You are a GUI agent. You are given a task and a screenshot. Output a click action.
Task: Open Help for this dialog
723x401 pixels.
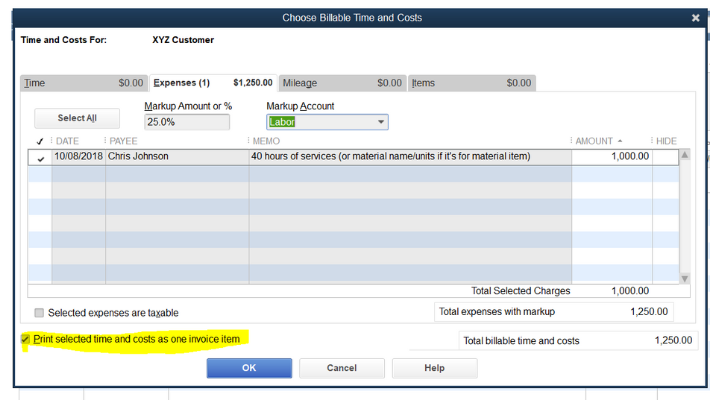coord(434,368)
